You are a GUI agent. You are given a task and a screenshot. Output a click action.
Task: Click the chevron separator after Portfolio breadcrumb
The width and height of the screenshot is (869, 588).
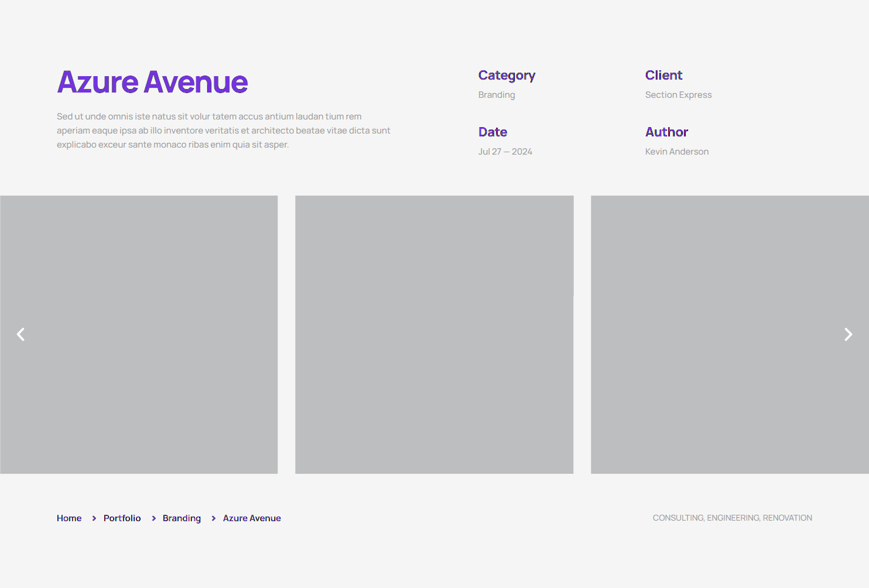coord(153,518)
